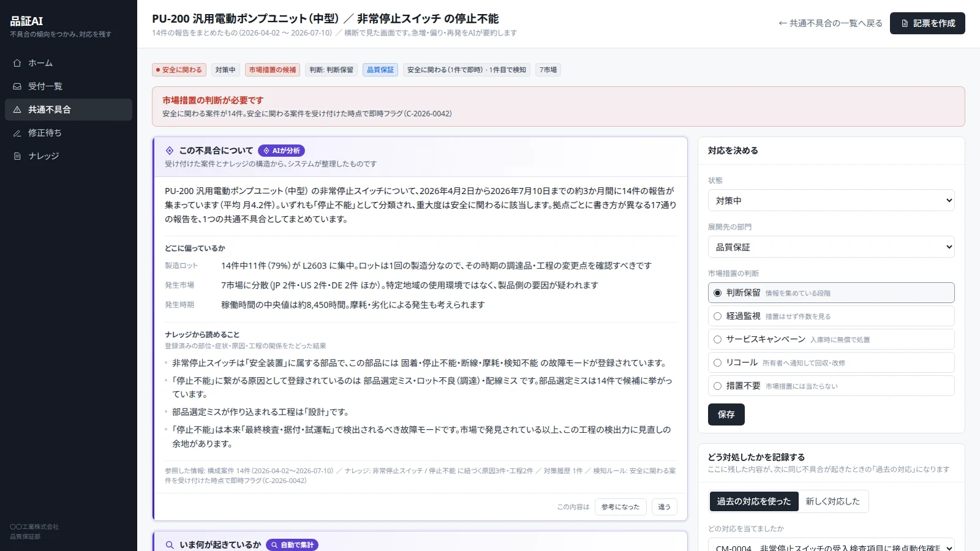Image resolution: width=980 pixels, height=551 pixels.
Task: Click the 市場措置の判断が必要です alert heading
Action: pyautogui.click(x=213, y=100)
